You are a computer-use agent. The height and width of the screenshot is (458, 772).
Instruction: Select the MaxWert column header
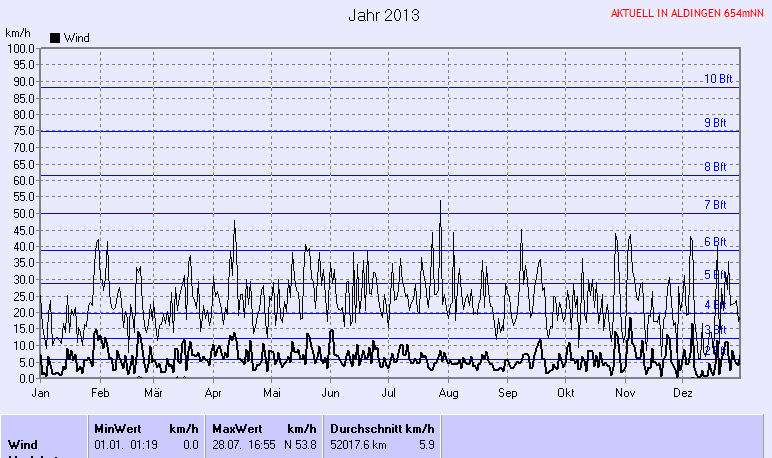tap(236, 428)
